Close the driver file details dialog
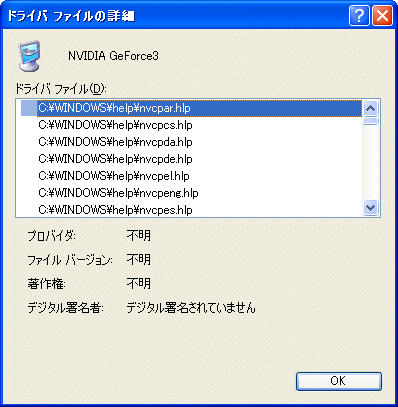The width and height of the screenshot is (398, 407). tap(382, 15)
